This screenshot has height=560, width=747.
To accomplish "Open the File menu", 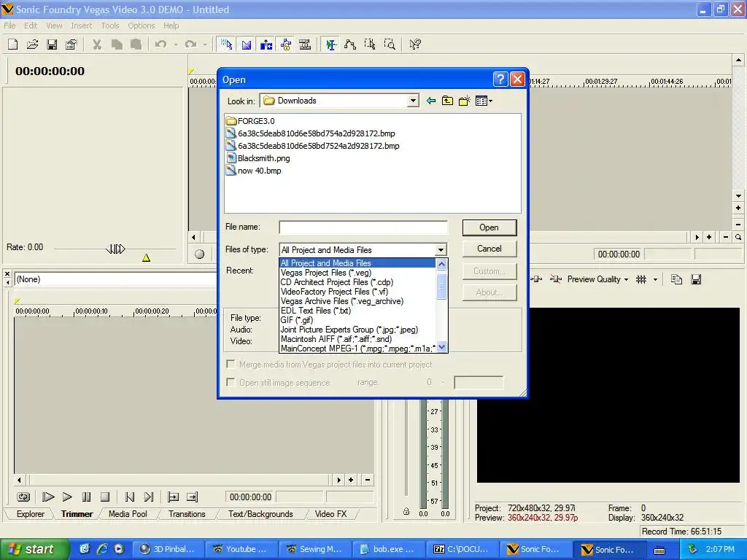I will [9, 26].
